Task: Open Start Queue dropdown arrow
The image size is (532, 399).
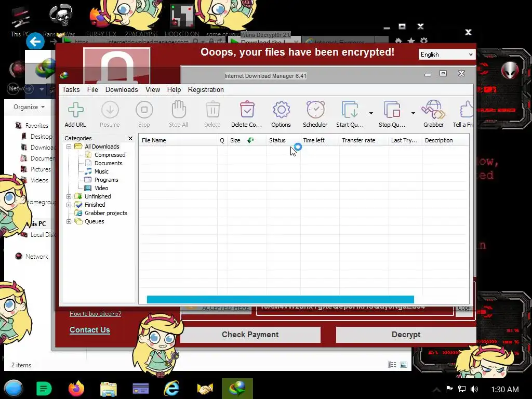Action: point(371,113)
